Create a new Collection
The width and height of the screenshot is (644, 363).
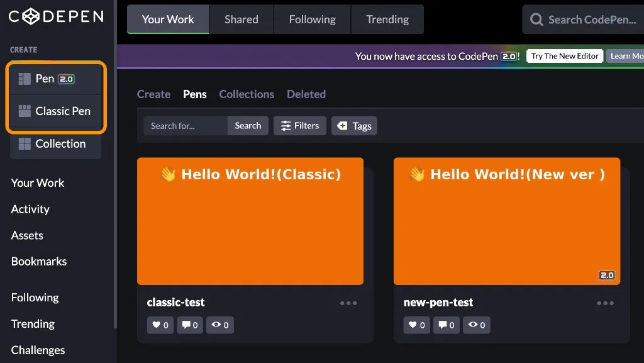pyautogui.click(x=56, y=143)
